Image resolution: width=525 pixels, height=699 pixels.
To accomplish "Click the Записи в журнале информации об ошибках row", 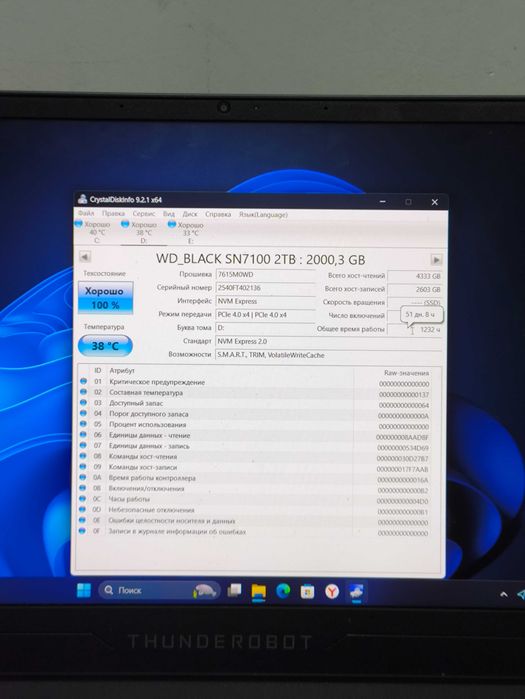I will pyautogui.click(x=254, y=531).
